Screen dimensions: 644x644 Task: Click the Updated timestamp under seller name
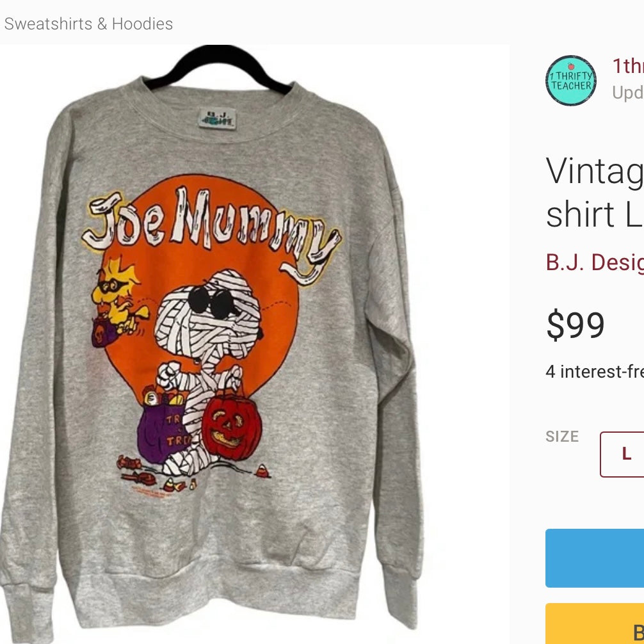coord(627,93)
